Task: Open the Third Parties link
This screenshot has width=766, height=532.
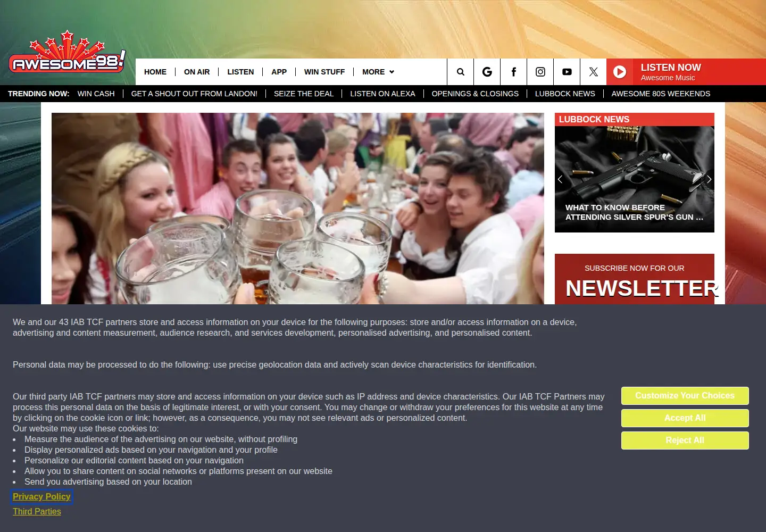Action: [x=37, y=511]
